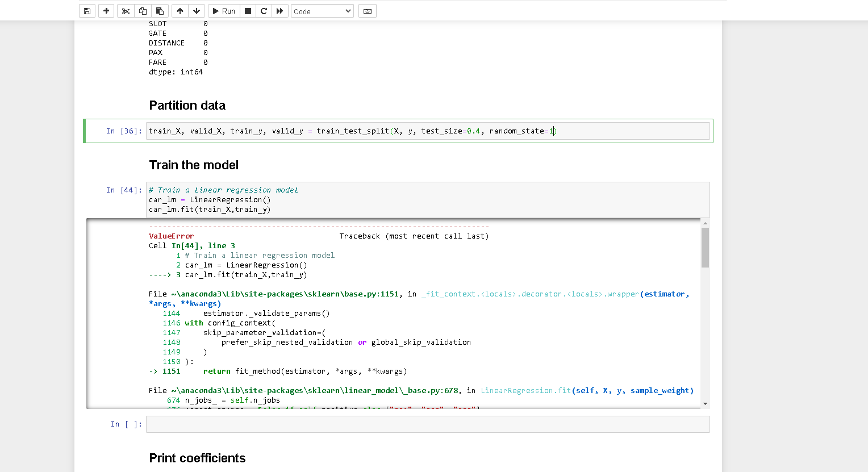This screenshot has width=868, height=472.
Task: Cut the selected cells
Action: [x=126, y=11]
